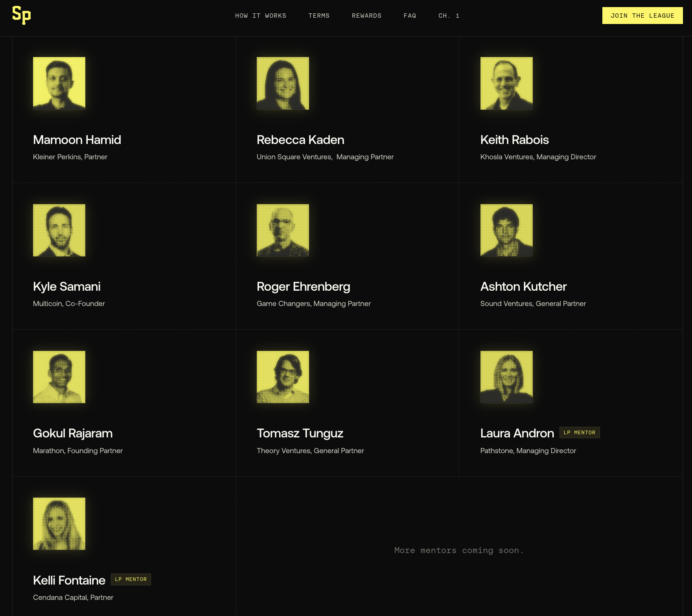
Task: Select the CH. 1 nav item
Action: [x=448, y=16]
